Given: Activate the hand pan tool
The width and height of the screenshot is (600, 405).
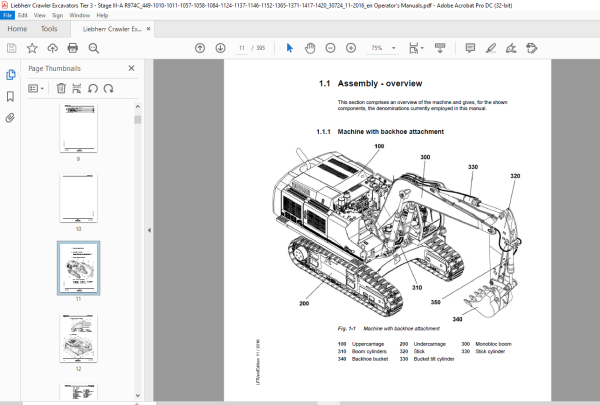Looking at the screenshot, I should tap(310, 48).
